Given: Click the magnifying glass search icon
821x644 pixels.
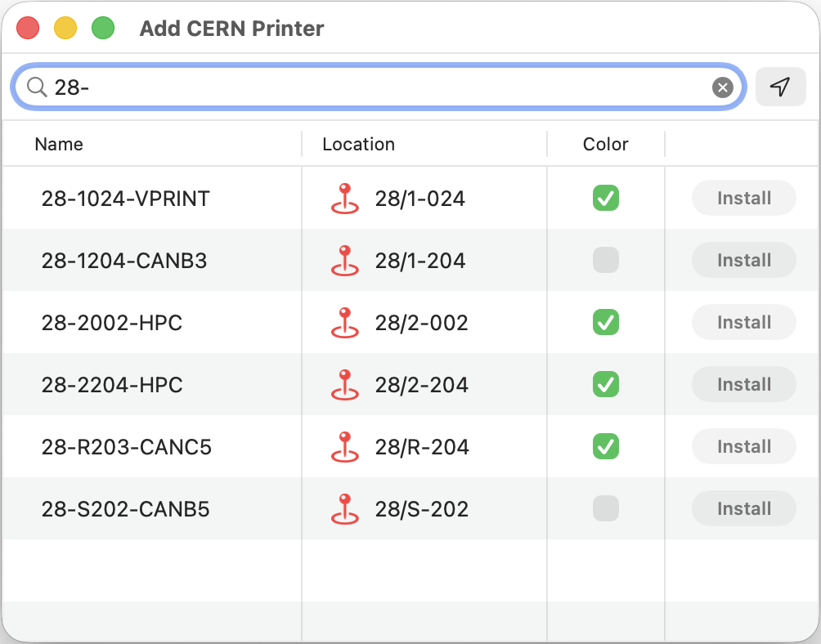Looking at the screenshot, I should click(x=37, y=87).
